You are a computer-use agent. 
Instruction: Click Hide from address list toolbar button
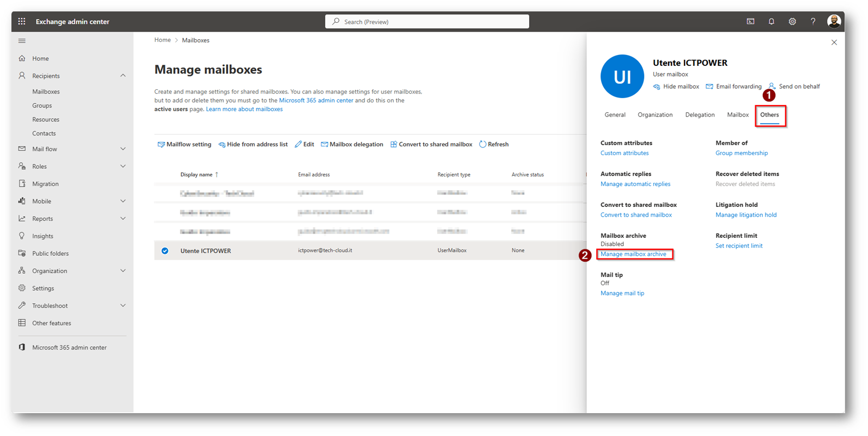point(253,144)
